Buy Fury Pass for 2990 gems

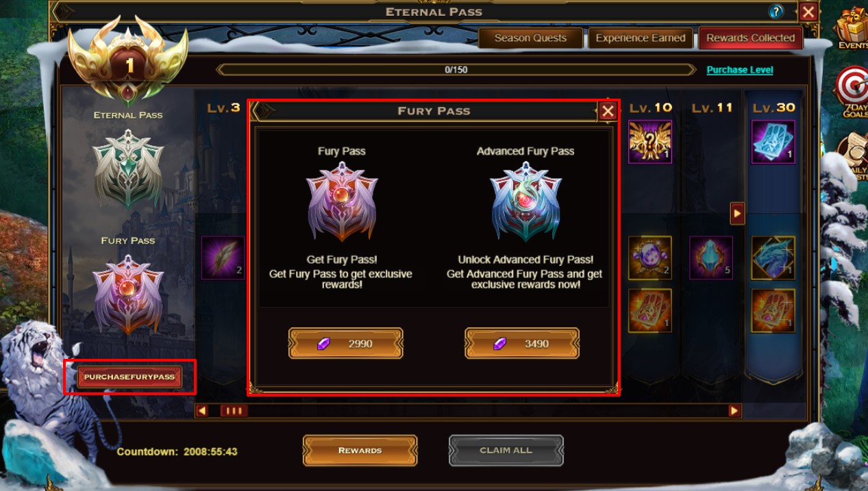[x=345, y=343]
